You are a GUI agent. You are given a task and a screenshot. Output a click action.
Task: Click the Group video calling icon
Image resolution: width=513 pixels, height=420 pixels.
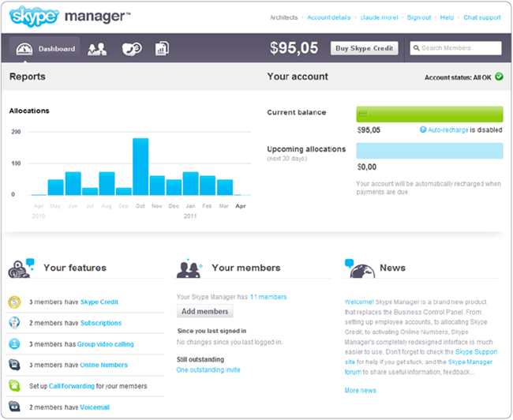coord(14,343)
